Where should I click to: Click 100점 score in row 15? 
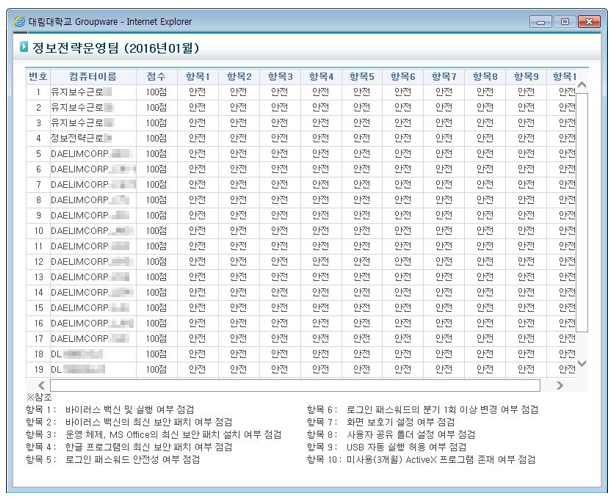(156, 308)
